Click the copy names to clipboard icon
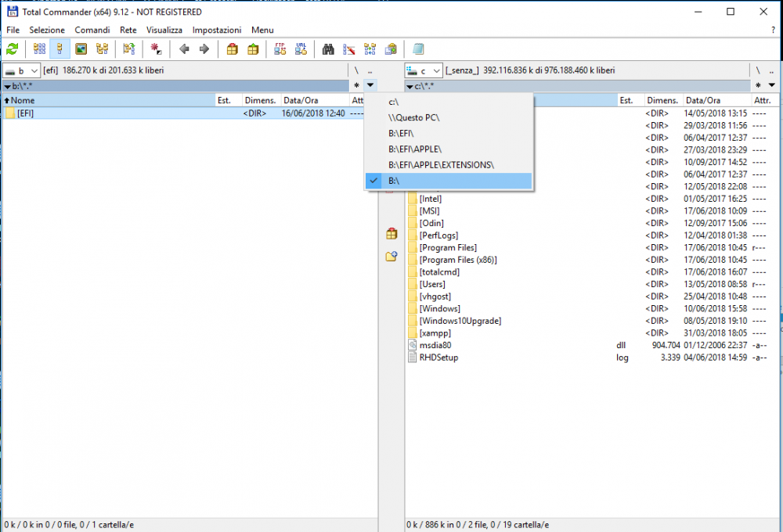 pos(391,49)
